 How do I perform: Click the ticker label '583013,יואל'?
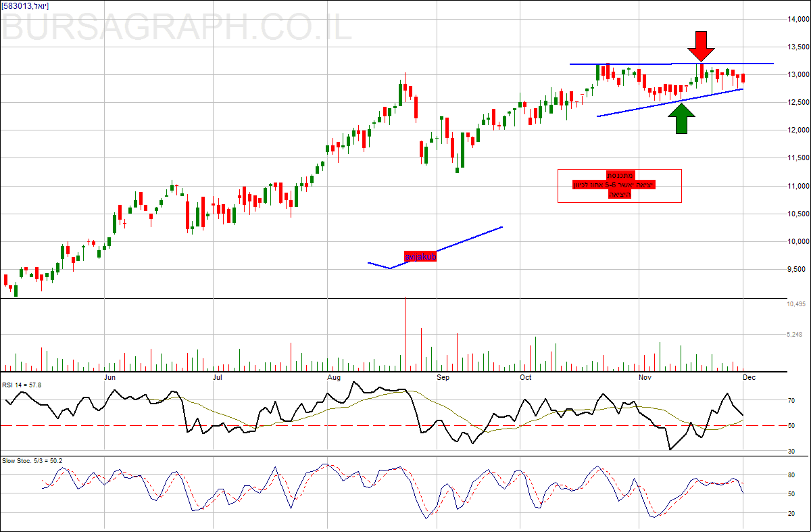coord(25,5)
